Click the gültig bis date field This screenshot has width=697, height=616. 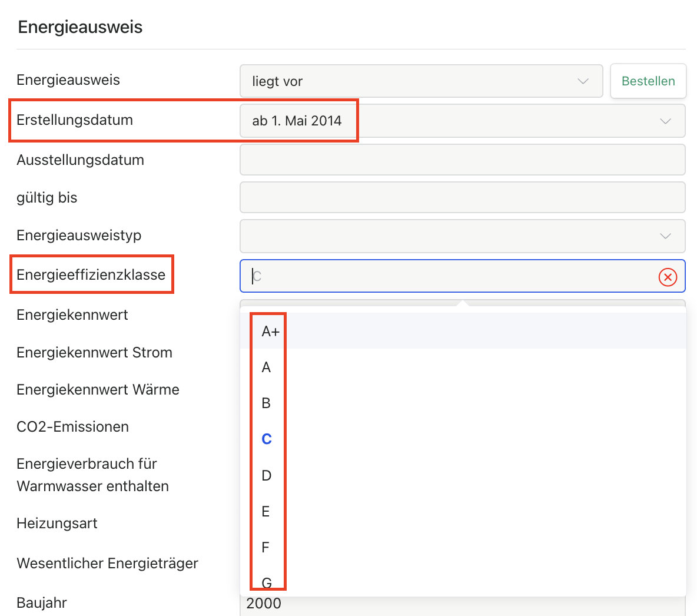point(462,197)
